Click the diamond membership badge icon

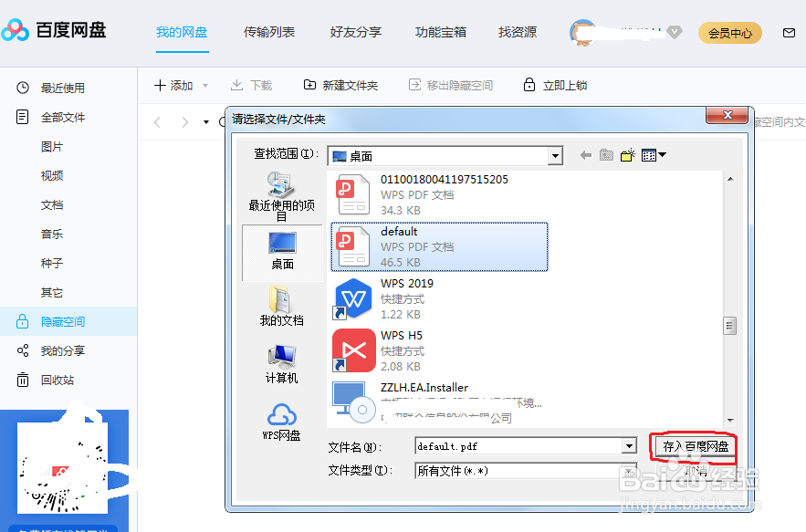click(675, 32)
